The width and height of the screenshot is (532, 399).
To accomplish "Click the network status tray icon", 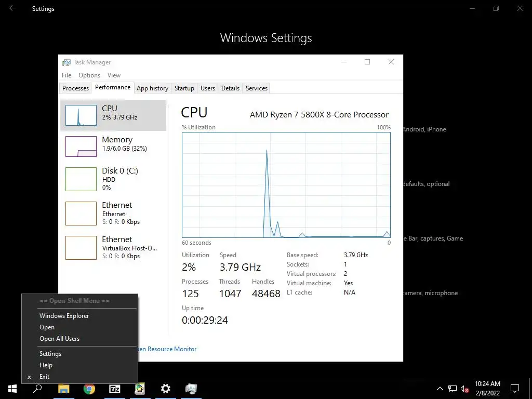I will 453,389.
